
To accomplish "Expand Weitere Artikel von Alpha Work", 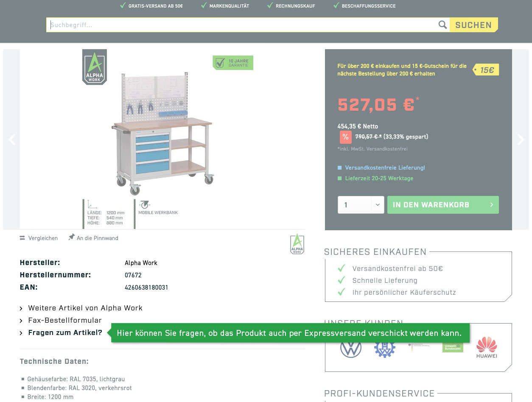I will [x=85, y=308].
